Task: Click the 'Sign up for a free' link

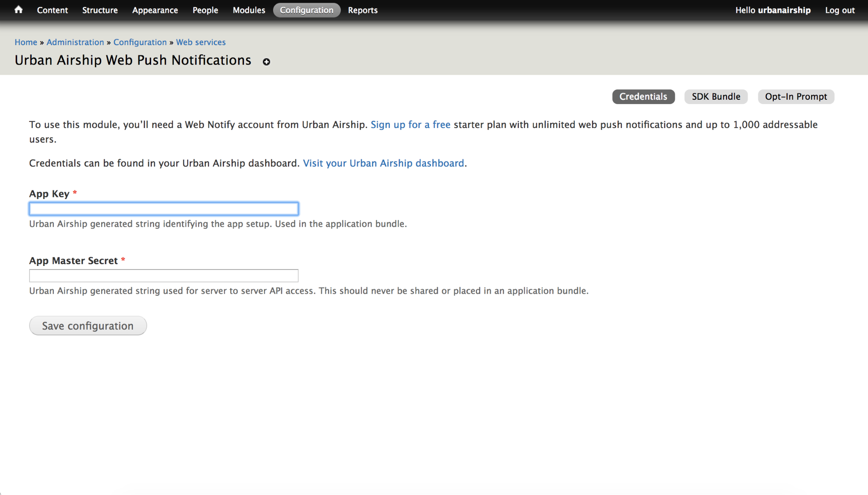Action: pos(410,125)
